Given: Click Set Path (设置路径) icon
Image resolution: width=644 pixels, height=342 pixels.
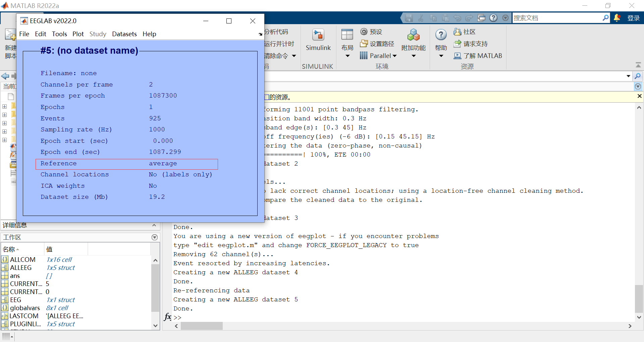Looking at the screenshot, I should click(364, 44).
